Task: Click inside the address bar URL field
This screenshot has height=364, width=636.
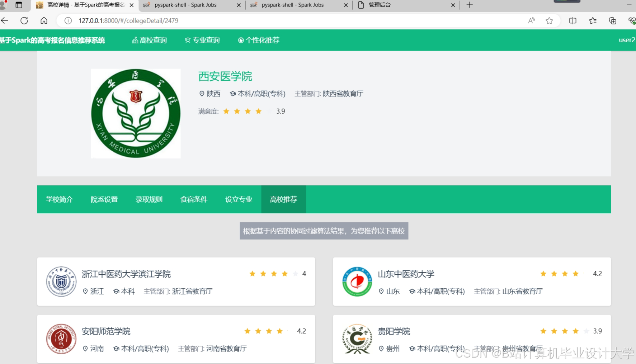Action: tap(143, 20)
